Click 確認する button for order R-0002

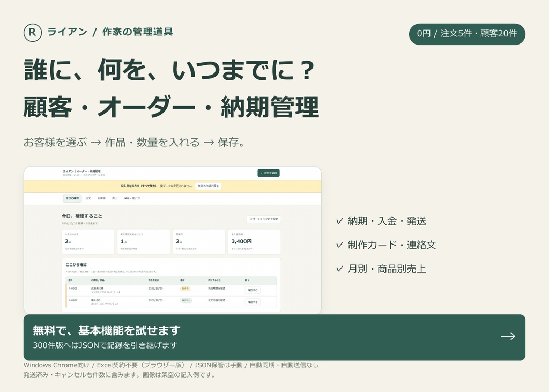coord(253,301)
